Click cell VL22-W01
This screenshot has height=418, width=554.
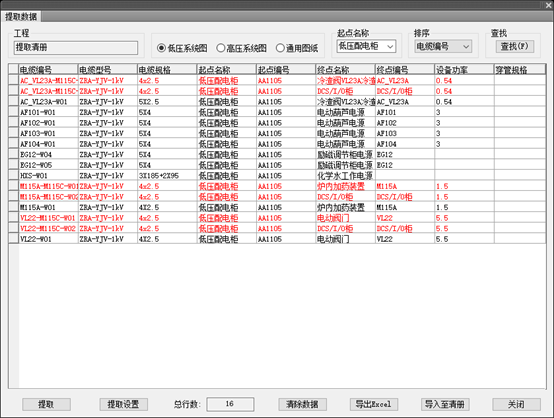pyautogui.click(x=48, y=239)
